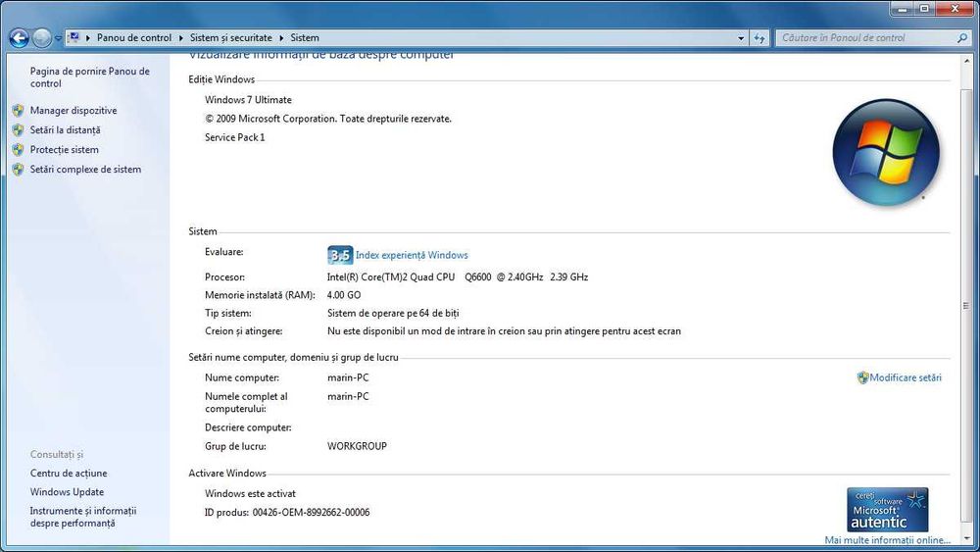Select Sistem de operare pe 64 de biți
This screenshot has height=552, width=980.
[393, 313]
